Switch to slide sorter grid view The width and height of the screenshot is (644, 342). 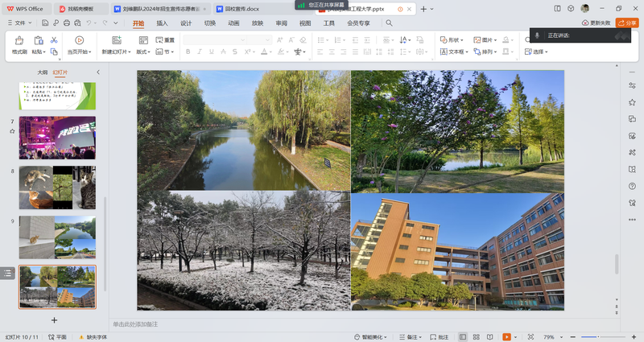pyautogui.click(x=475, y=336)
